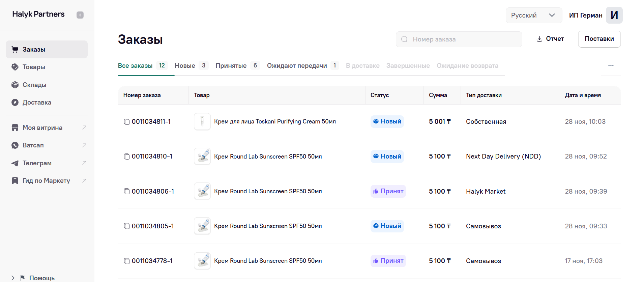
Task: Open the three-dots more tabs menu
Action: [x=611, y=65]
